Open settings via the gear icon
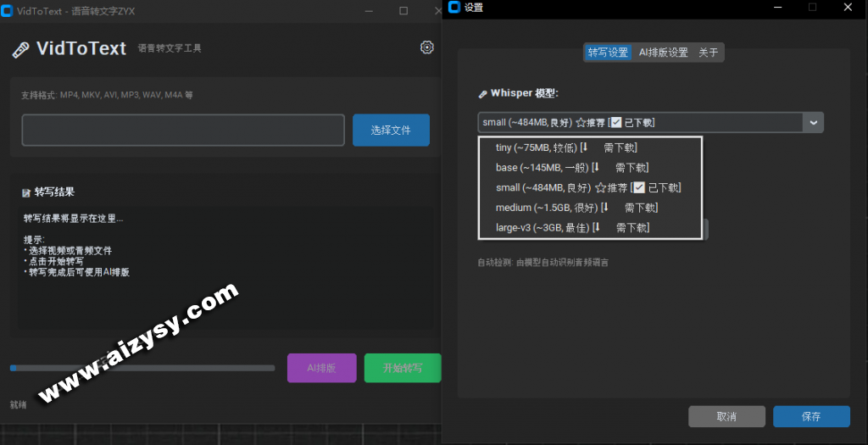The height and width of the screenshot is (445, 868). click(x=427, y=47)
